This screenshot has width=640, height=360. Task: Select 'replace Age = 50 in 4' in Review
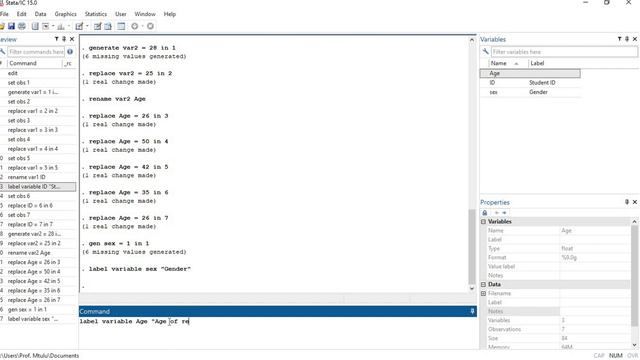(x=38, y=271)
